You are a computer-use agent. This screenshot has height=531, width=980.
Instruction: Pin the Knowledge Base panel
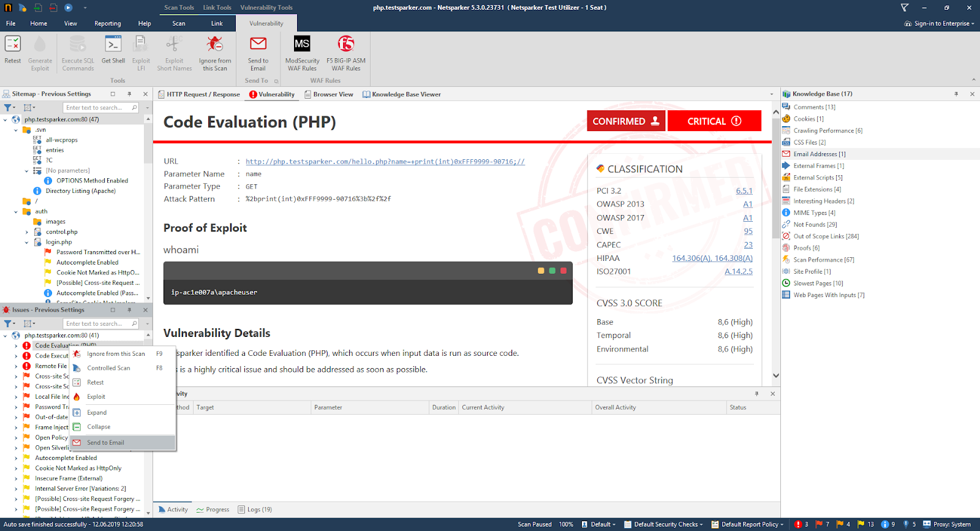tap(956, 94)
